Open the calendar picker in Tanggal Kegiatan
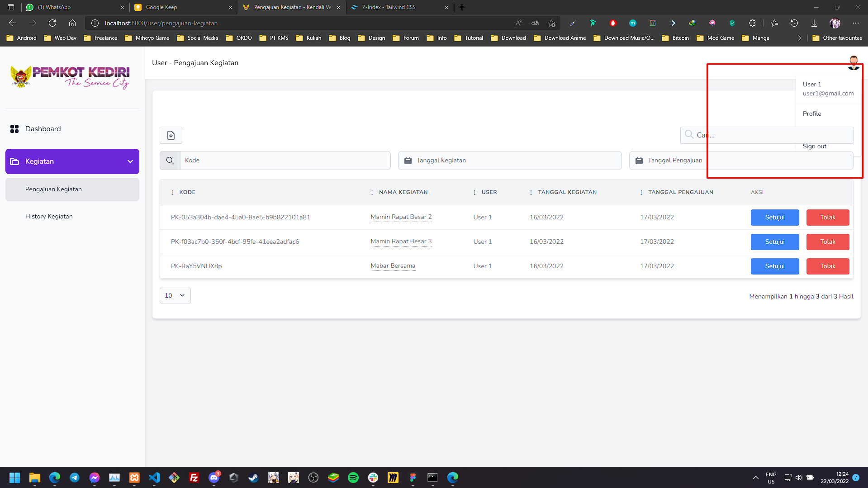868x488 pixels. click(408, 160)
